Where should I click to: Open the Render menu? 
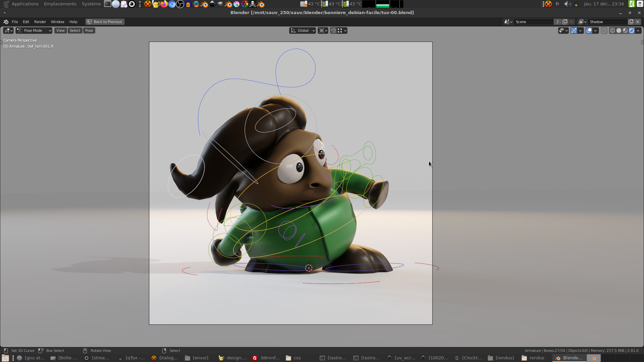pos(40,22)
